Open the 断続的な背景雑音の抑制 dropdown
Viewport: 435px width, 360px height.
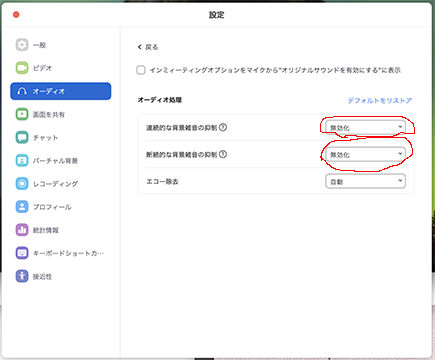[365, 154]
